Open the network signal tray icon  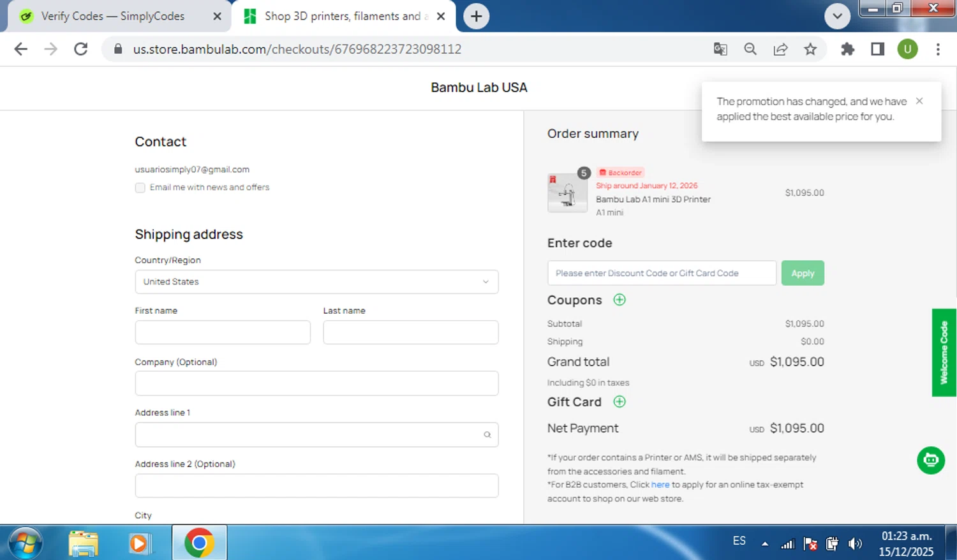pos(788,544)
